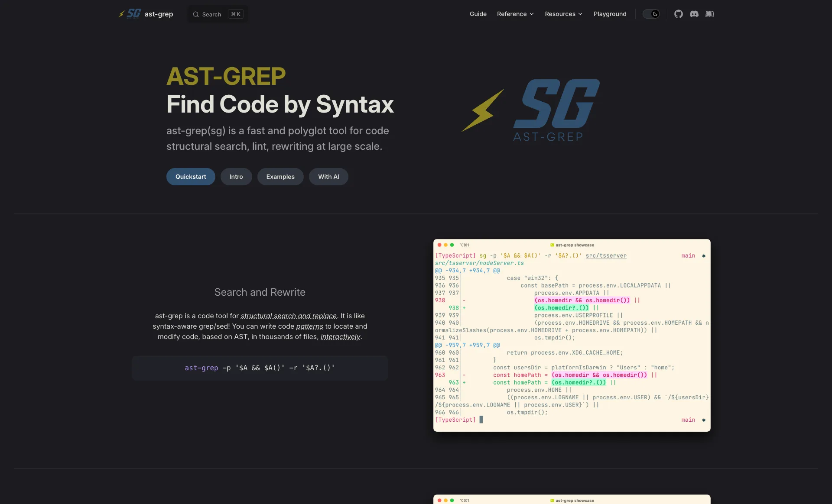Click the Intro button
This screenshot has width=832, height=504.
(x=236, y=177)
